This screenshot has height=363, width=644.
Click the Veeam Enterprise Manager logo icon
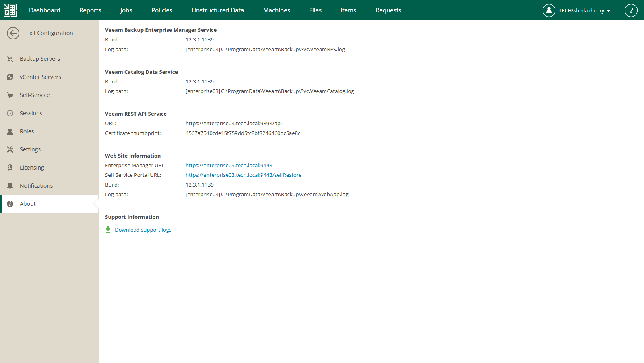point(10,10)
